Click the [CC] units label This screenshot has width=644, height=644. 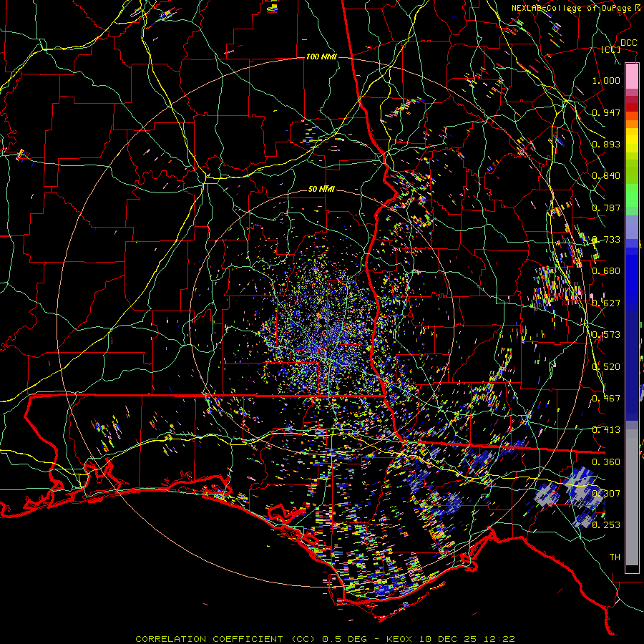(x=611, y=49)
